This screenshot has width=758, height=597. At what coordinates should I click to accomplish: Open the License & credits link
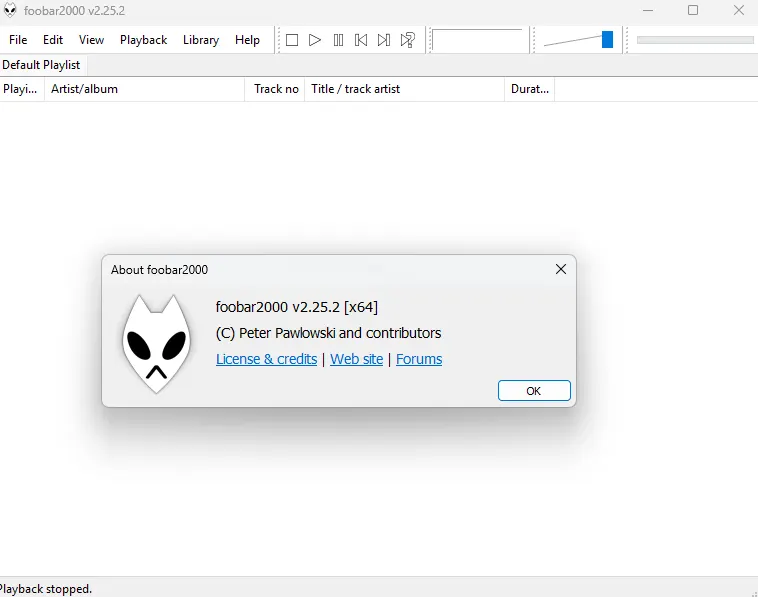tap(266, 359)
